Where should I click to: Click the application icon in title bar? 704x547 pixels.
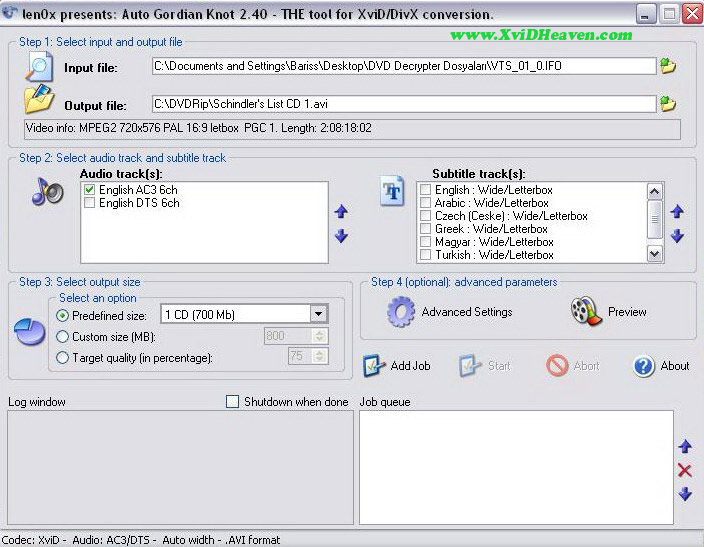click(10, 13)
